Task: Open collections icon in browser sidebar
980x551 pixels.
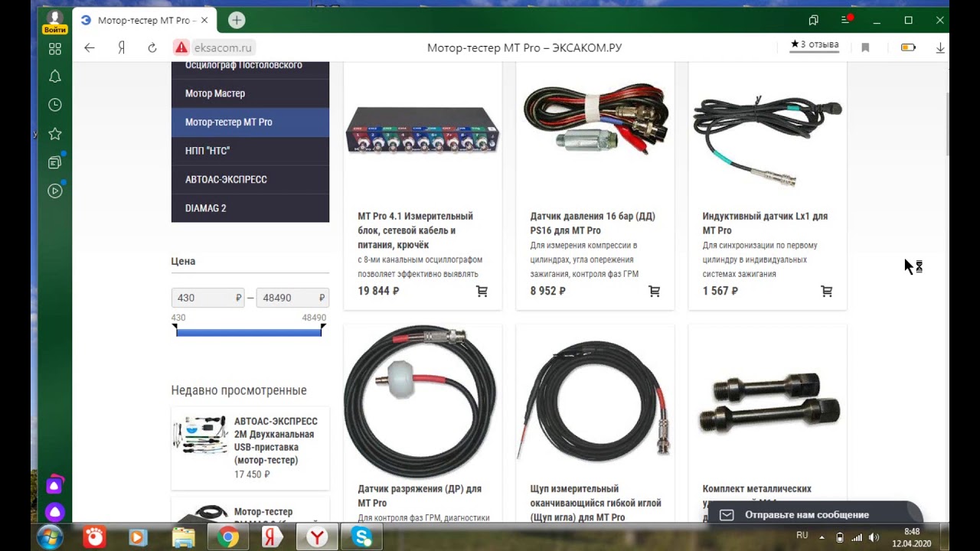Action: 55,162
